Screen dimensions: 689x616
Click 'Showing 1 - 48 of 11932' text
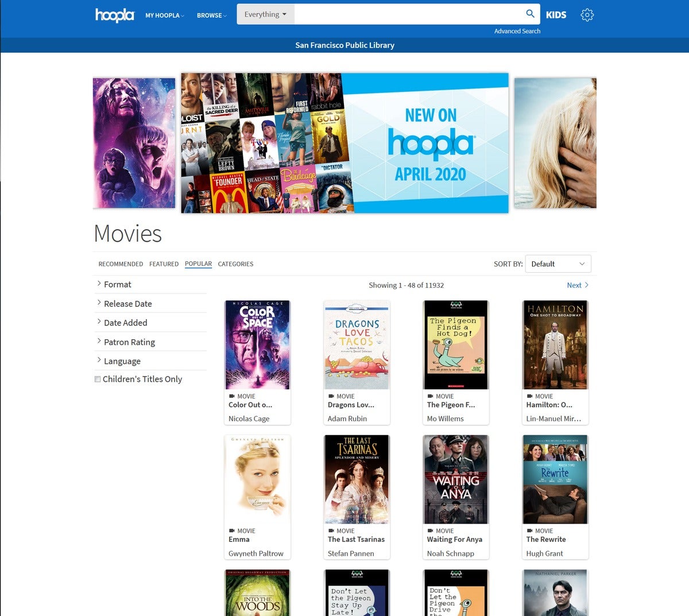click(406, 285)
